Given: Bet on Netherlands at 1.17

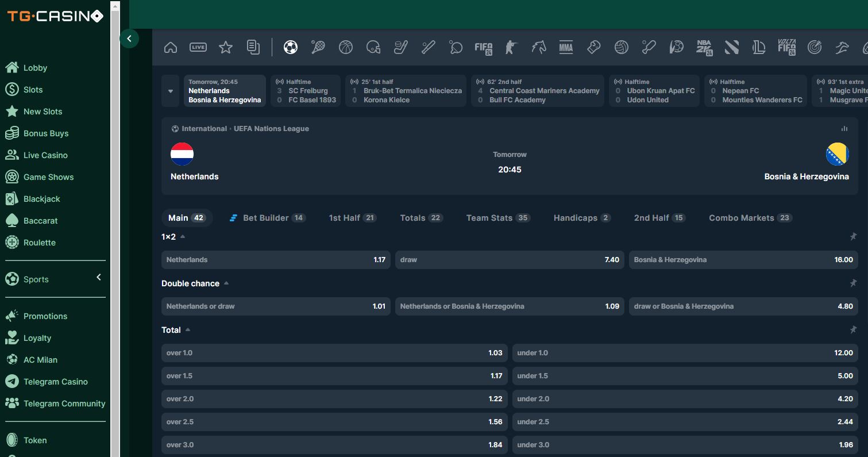Looking at the screenshot, I should [276, 260].
